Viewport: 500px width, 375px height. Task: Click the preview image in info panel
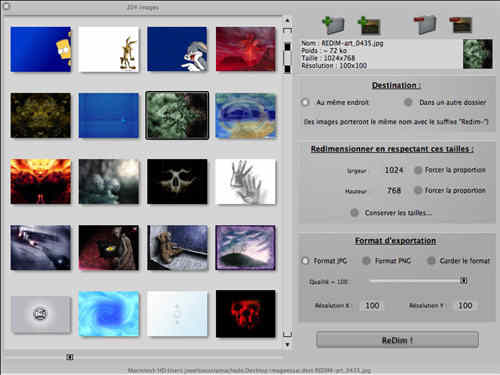[477, 54]
